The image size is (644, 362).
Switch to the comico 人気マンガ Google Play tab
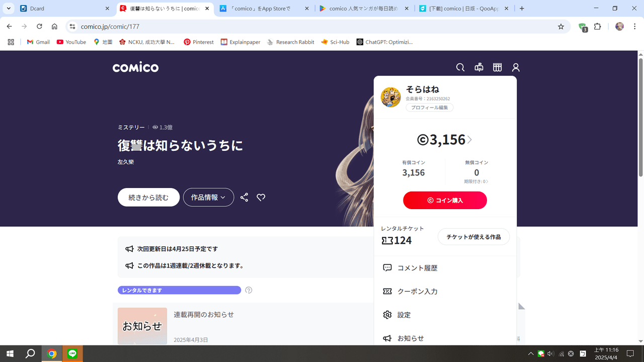coord(364,9)
